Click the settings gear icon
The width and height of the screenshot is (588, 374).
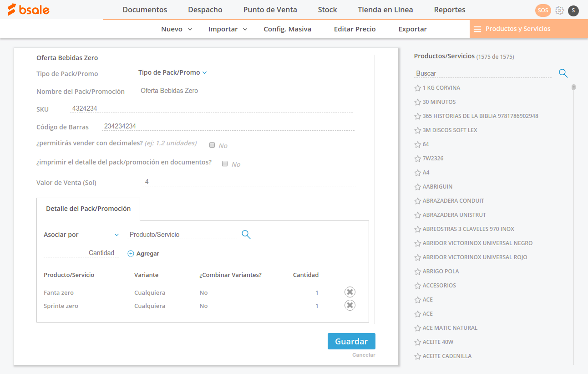click(559, 10)
